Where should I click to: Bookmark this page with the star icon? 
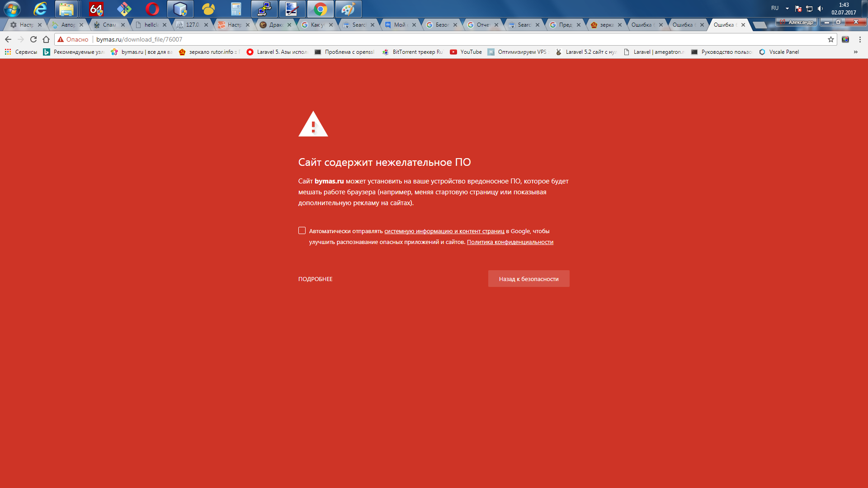831,39
